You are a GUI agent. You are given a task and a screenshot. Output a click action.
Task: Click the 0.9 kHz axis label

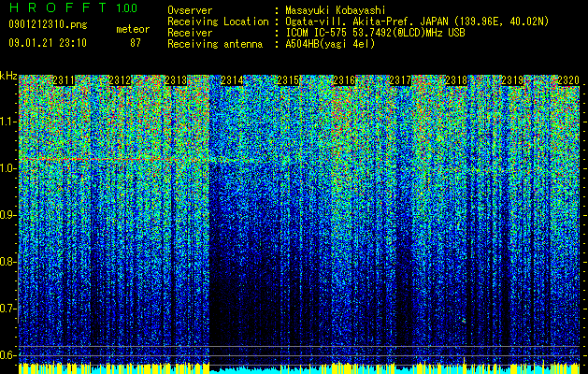coord(8,215)
